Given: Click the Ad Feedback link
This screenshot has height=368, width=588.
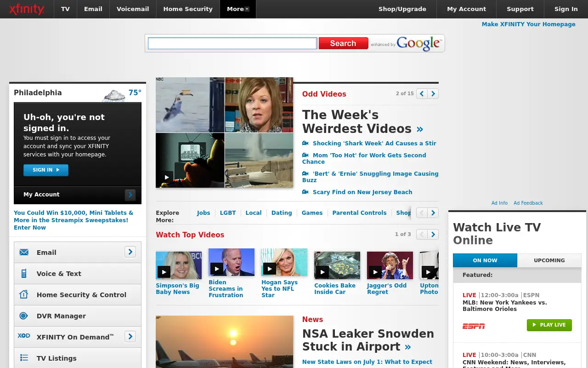Looking at the screenshot, I should (528, 203).
